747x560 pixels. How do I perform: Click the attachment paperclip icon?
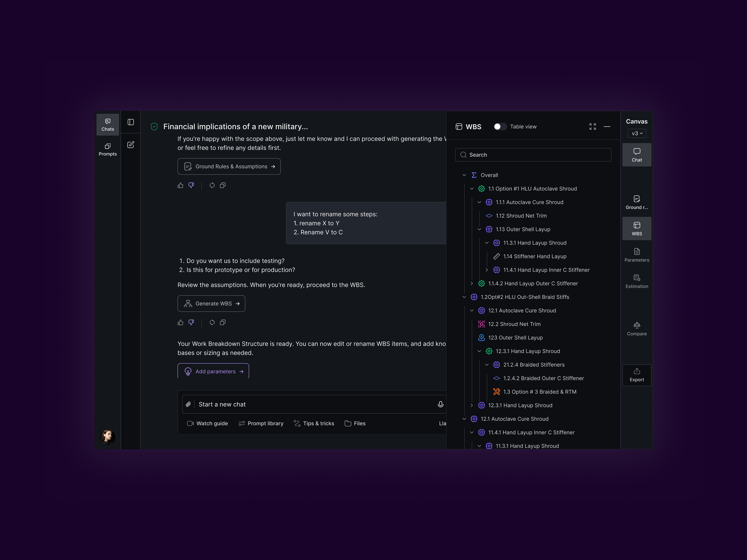tap(188, 404)
